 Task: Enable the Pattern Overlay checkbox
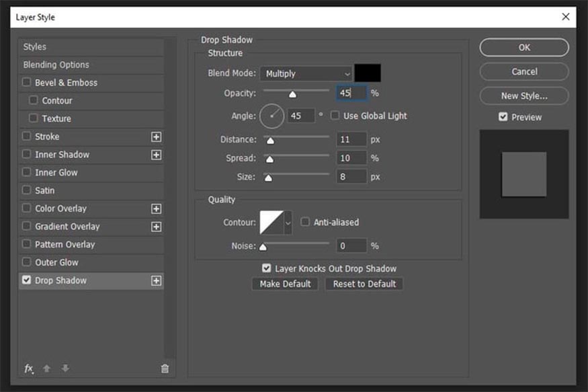click(x=26, y=244)
